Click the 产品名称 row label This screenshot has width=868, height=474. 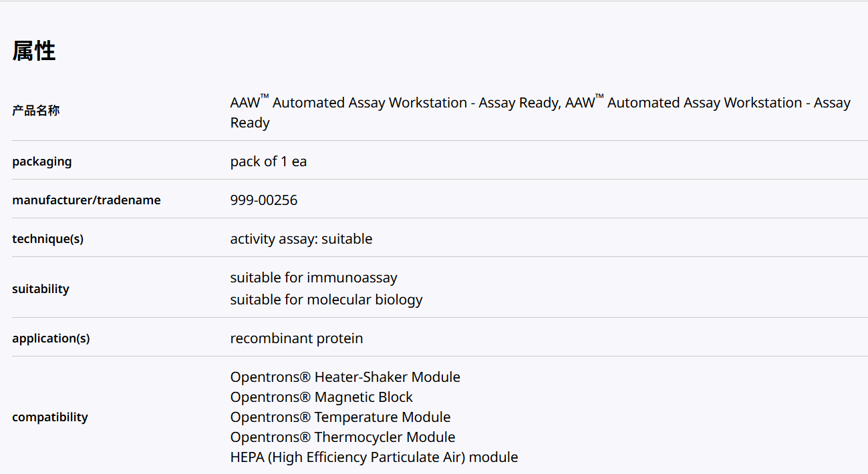click(36, 111)
